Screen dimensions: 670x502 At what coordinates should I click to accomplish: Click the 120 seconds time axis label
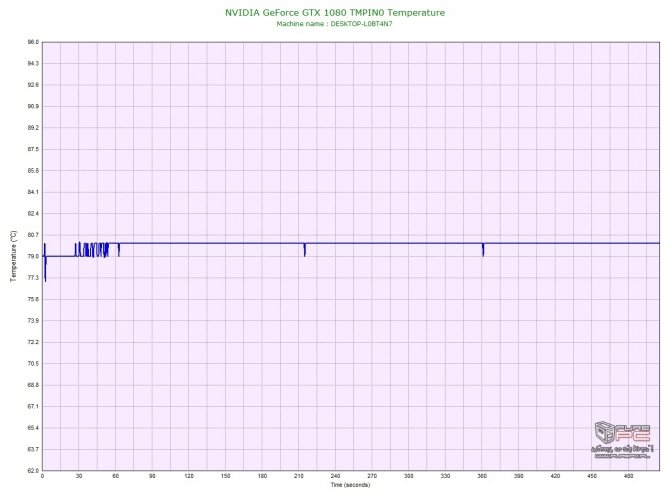(x=189, y=476)
